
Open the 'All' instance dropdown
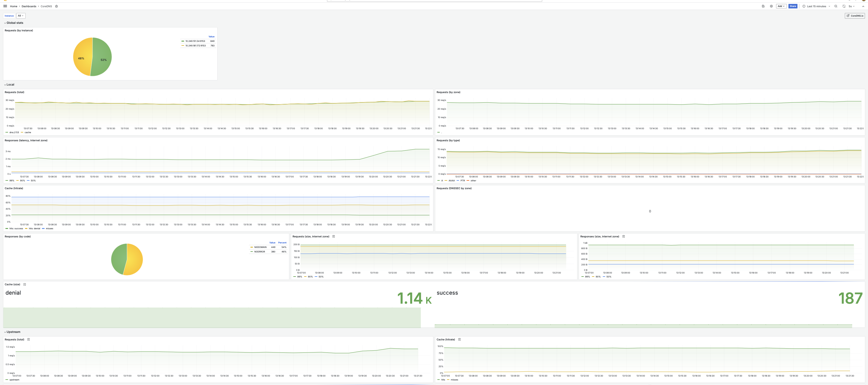(x=20, y=15)
